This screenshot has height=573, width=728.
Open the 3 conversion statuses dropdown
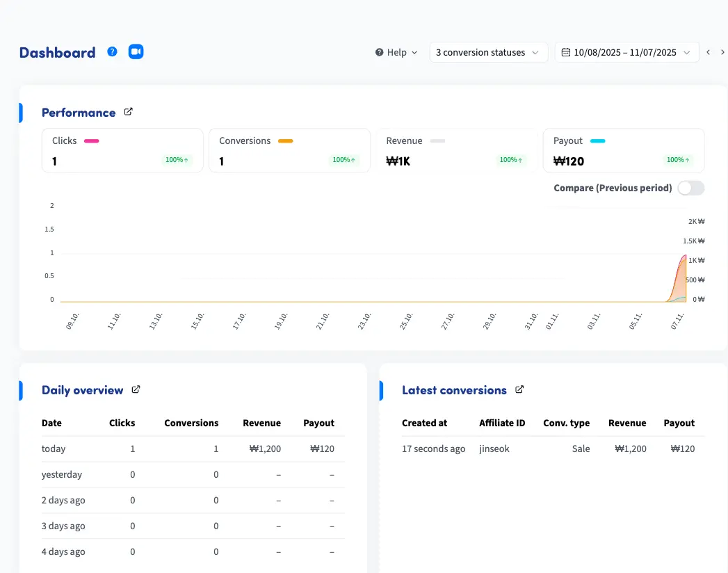488,52
